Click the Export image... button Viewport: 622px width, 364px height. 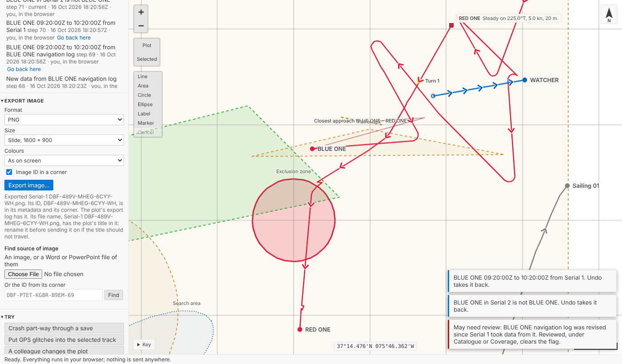29,185
